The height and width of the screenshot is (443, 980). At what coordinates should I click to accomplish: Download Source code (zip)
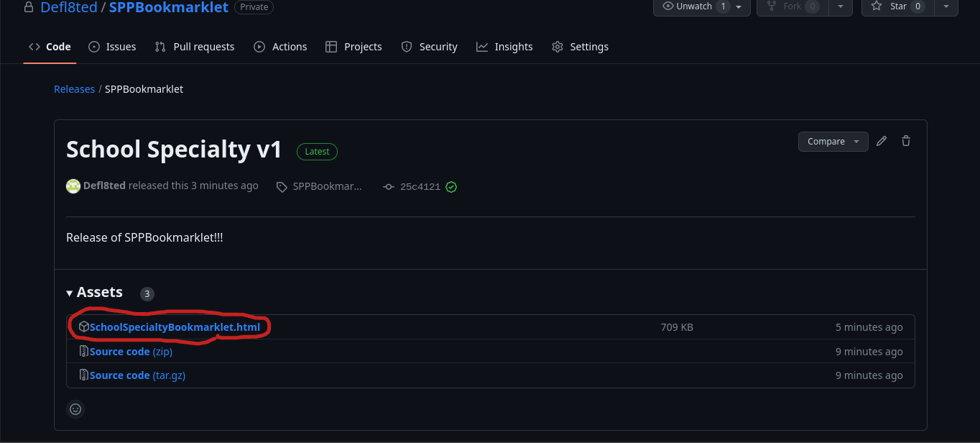tap(131, 352)
